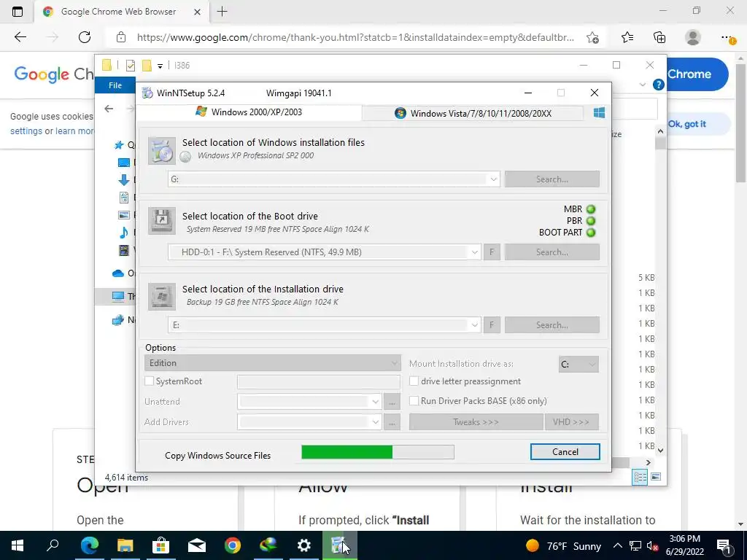Screen dimensions: 747x560
Task: Open the notification center icon
Action: pos(724,545)
